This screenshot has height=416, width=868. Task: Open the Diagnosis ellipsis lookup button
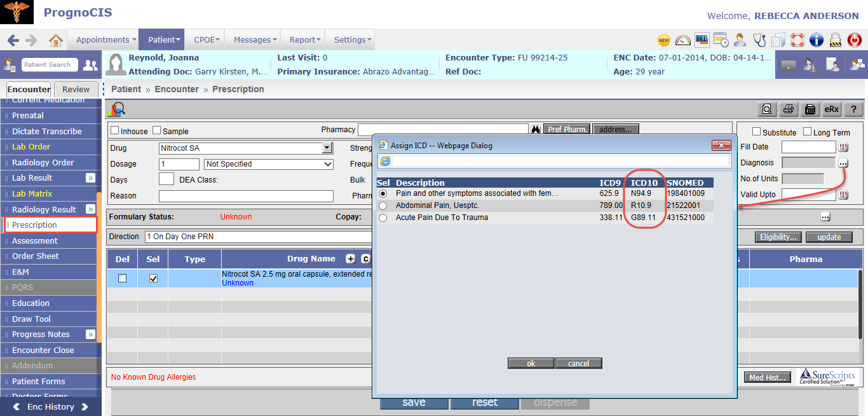pyautogui.click(x=843, y=163)
